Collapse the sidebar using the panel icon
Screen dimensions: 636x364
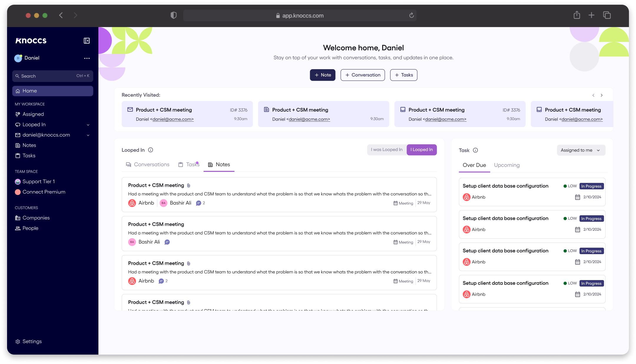point(87,41)
